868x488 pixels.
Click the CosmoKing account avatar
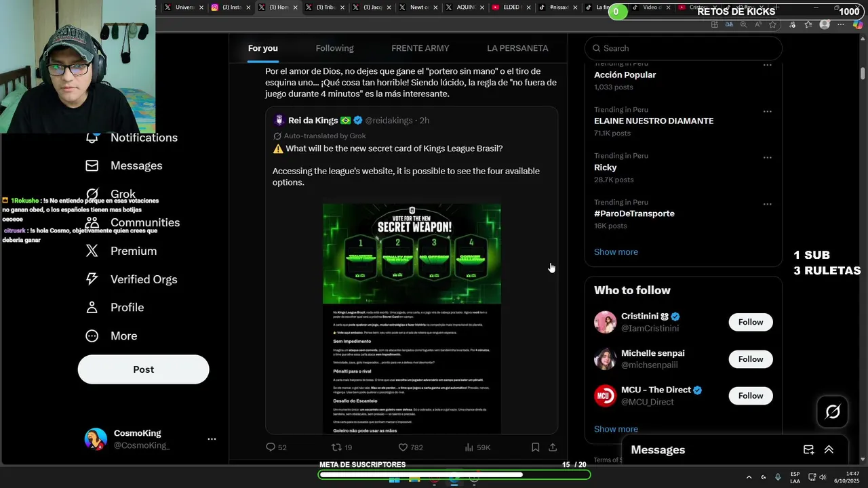pos(96,439)
